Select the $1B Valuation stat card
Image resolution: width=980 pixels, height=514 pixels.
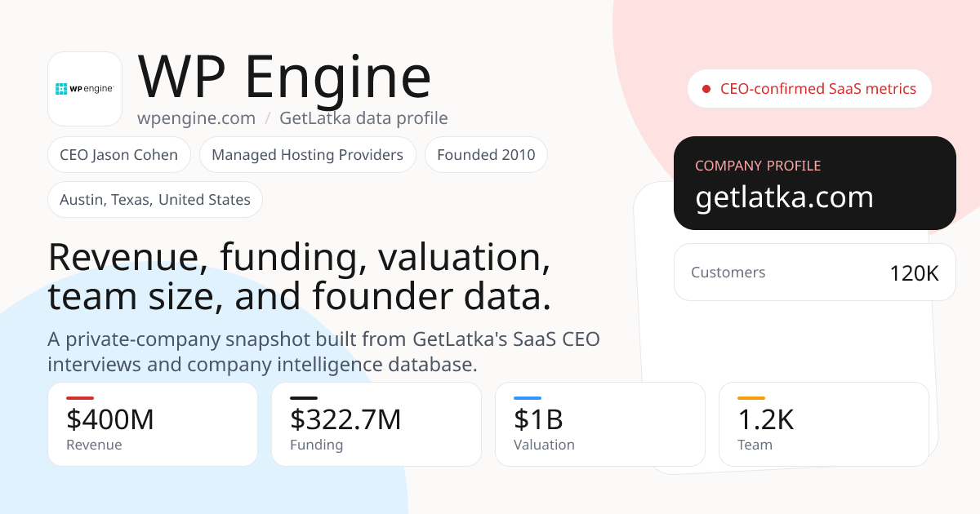[600, 424]
